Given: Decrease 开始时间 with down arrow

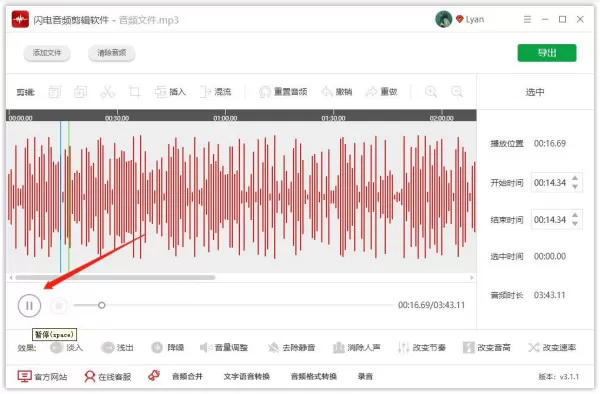Looking at the screenshot, I should coord(575,187).
